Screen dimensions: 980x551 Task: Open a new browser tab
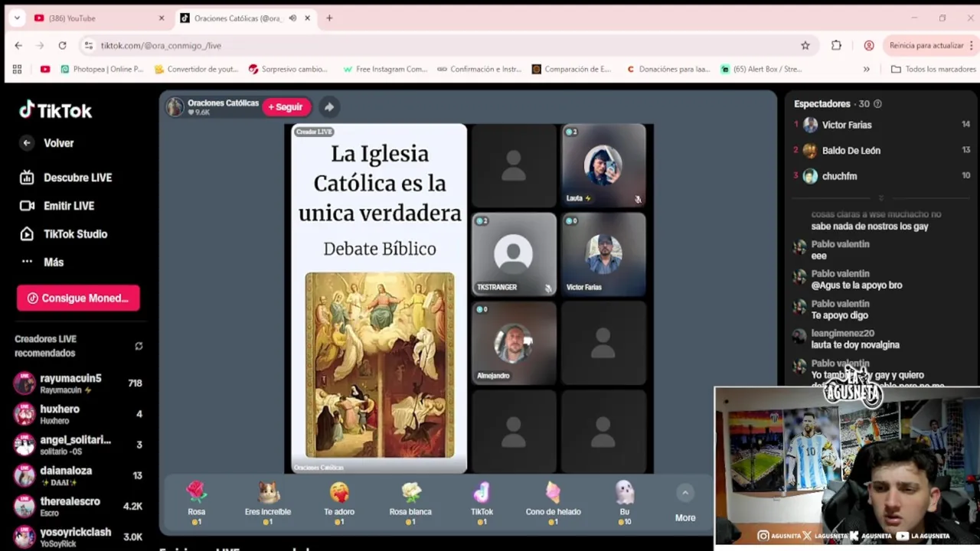click(x=329, y=18)
